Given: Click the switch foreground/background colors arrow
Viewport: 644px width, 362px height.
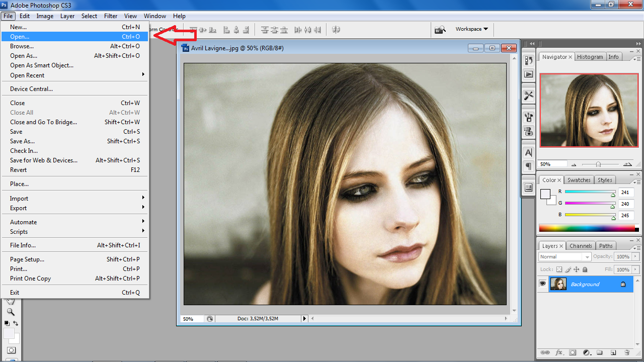Looking at the screenshot, I should click(x=16, y=323).
